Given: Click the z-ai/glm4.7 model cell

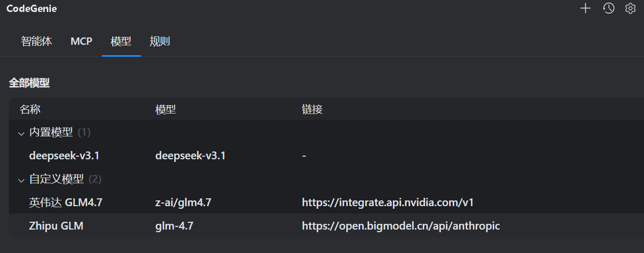Looking at the screenshot, I should pyautogui.click(x=183, y=203).
